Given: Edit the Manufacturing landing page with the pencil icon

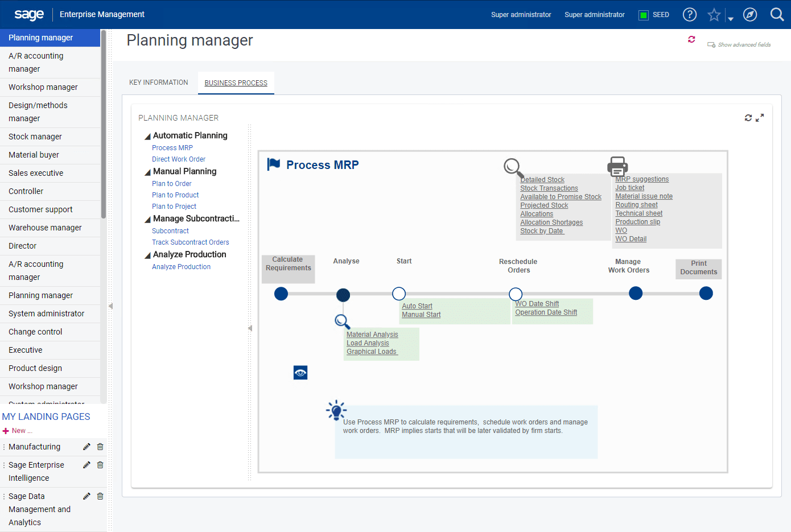Looking at the screenshot, I should click(86, 447).
